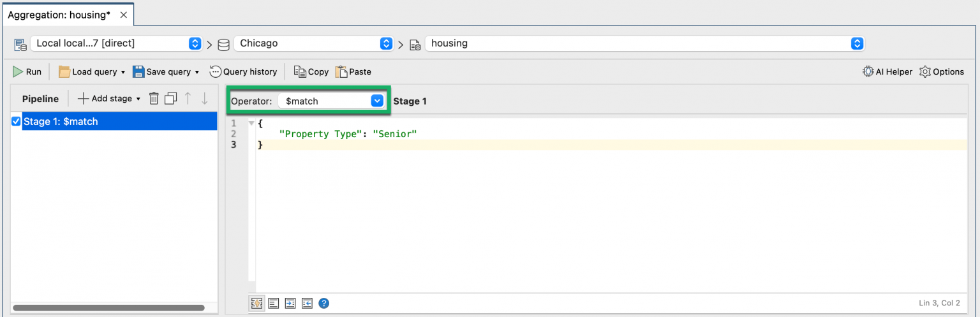Open the housing collection dropdown

857,43
